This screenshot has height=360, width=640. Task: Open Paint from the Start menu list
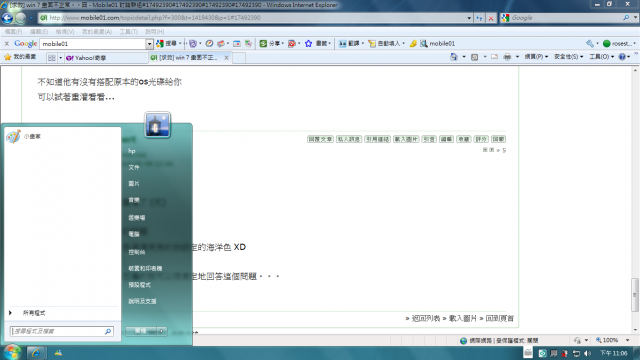pyautogui.click(x=62, y=136)
